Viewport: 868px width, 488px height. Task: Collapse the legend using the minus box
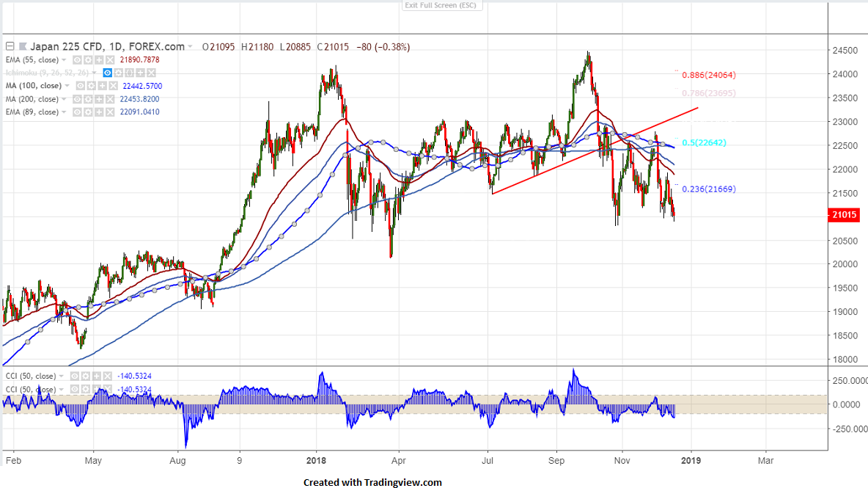click(10, 46)
